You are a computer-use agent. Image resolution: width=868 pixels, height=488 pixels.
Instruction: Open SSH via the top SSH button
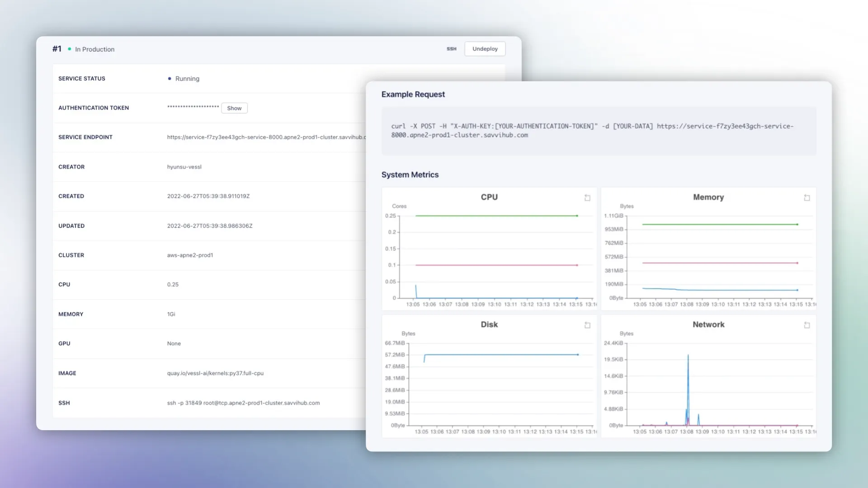point(451,49)
